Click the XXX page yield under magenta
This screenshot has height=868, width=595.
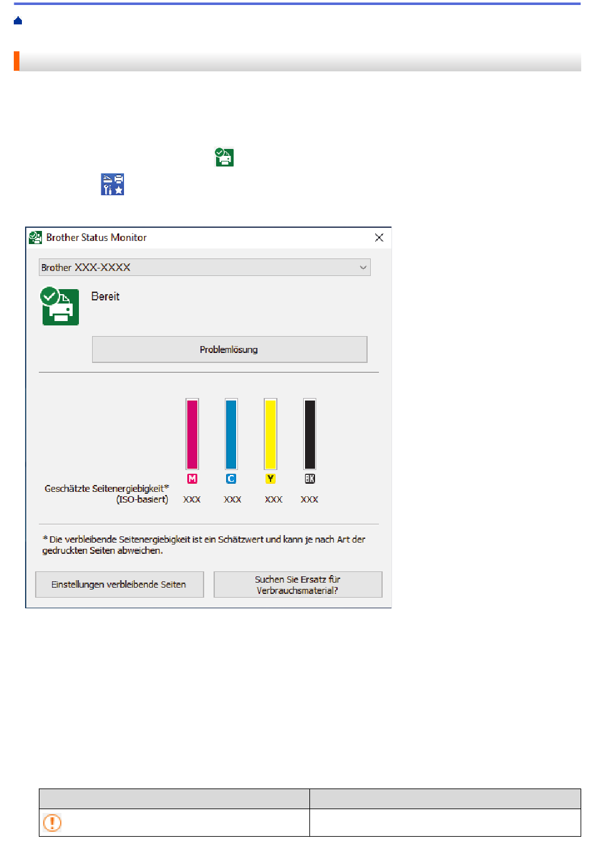(192, 499)
